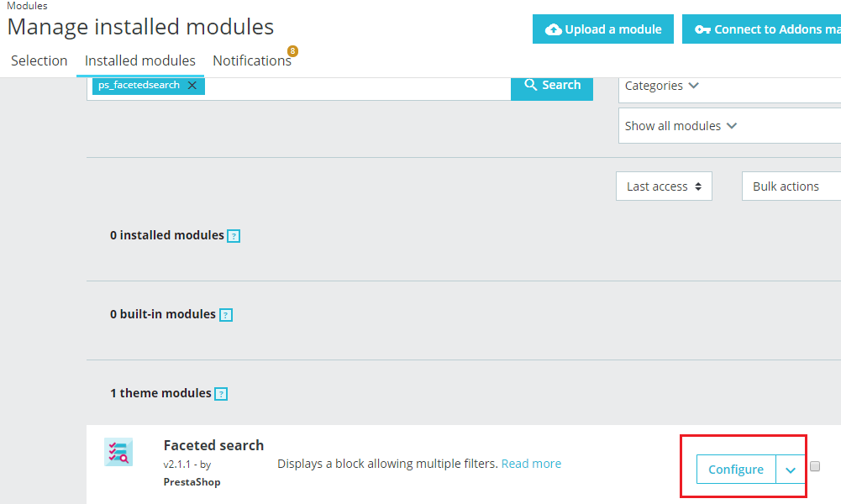Open the Bulk actions dropdown

click(791, 186)
